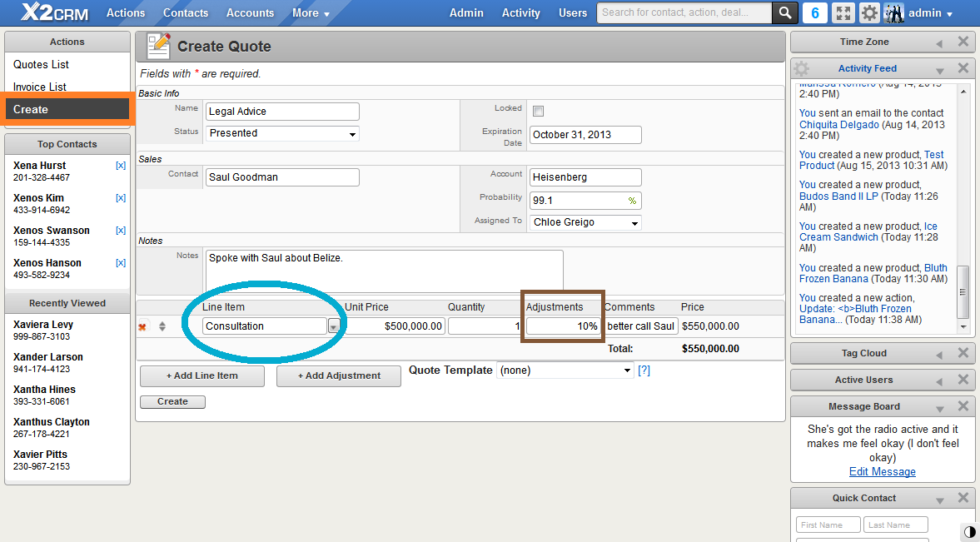Go to the Contacts menu
Viewport: 980px width, 542px height.
186,12
